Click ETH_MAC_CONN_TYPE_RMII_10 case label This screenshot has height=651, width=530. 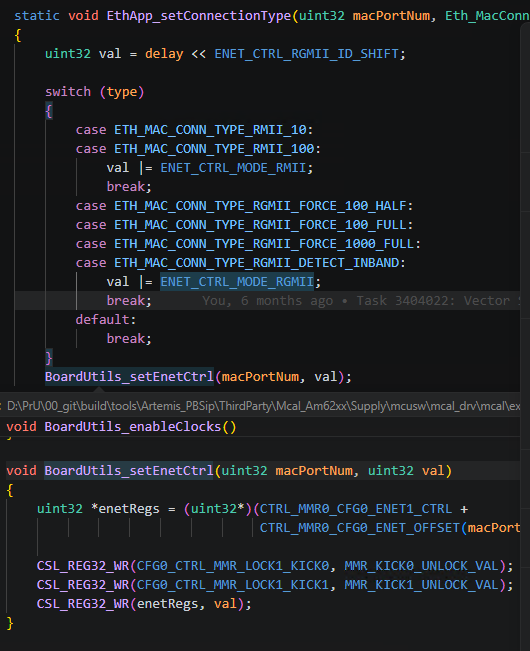pyautogui.click(x=210, y=130)
